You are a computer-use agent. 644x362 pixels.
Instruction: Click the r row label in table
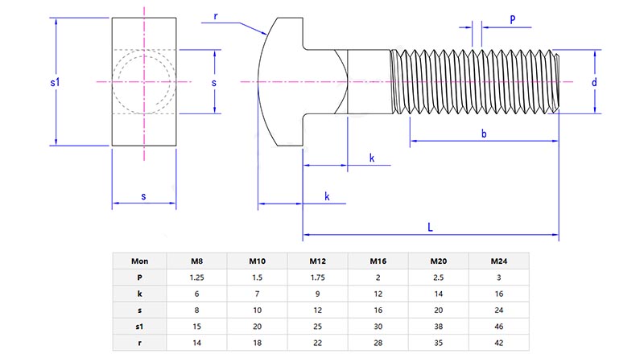[139, 343]
